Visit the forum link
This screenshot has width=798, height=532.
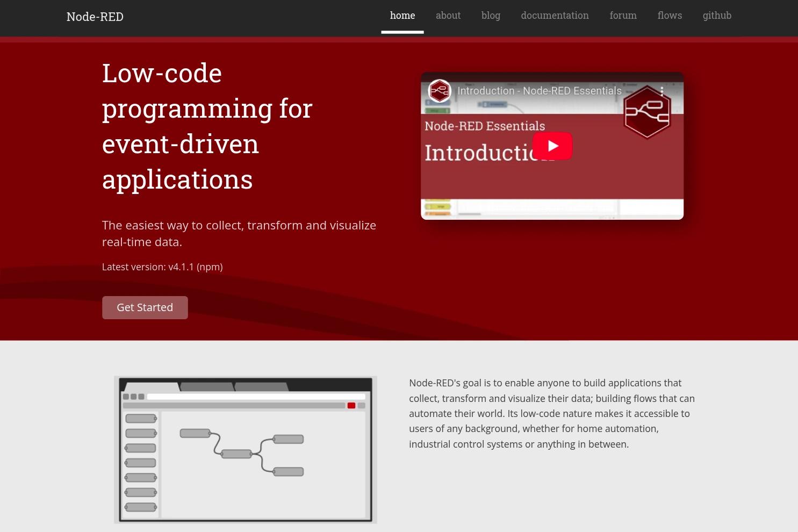coord(623,16)
